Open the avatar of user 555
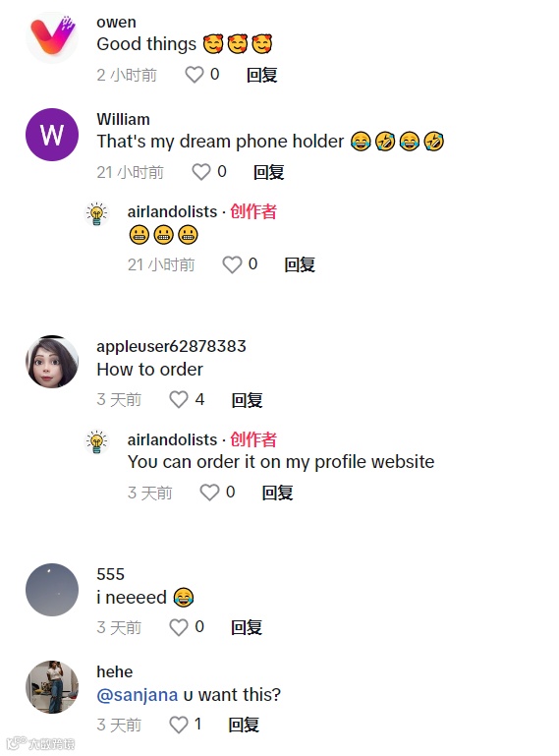 coord(52,590)
